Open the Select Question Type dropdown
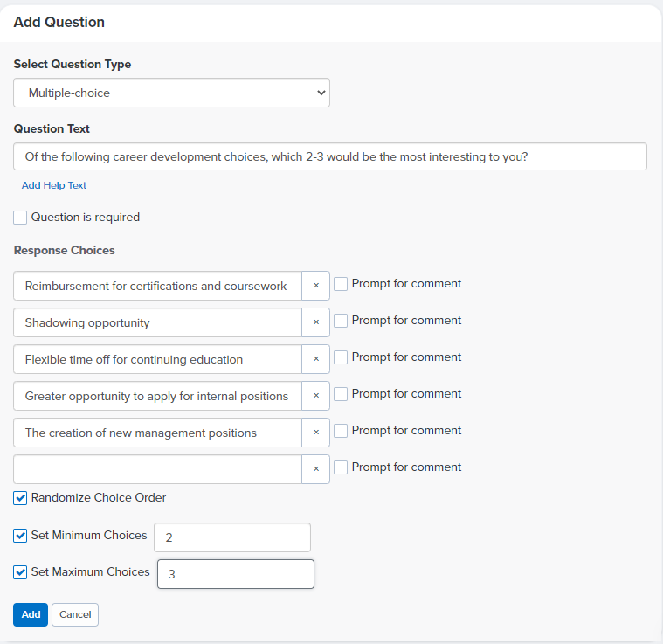 point(172,93)
